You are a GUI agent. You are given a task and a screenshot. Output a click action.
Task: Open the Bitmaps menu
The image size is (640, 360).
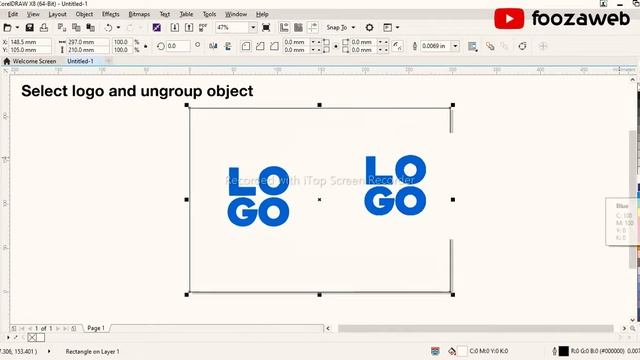coord(139,14)
